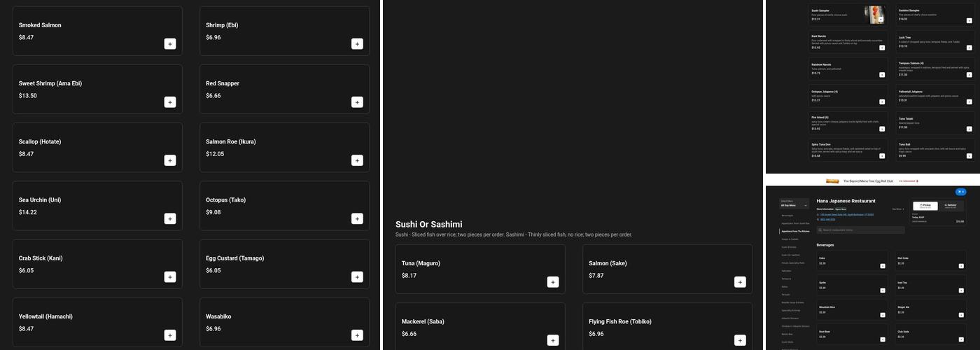Click the restaurant phone number link
980x350 pixels.
click(x=829, y=219)
